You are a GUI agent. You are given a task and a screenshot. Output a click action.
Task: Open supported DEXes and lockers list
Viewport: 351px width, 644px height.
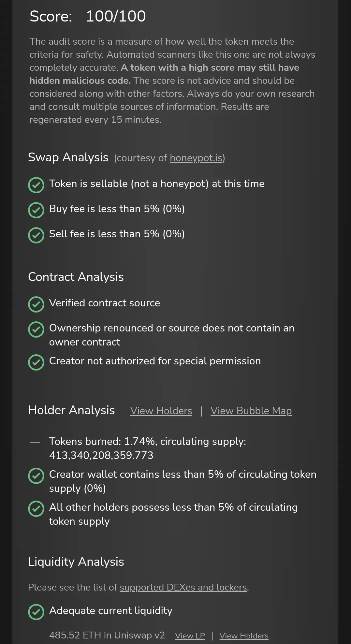(x=183, y=587)
